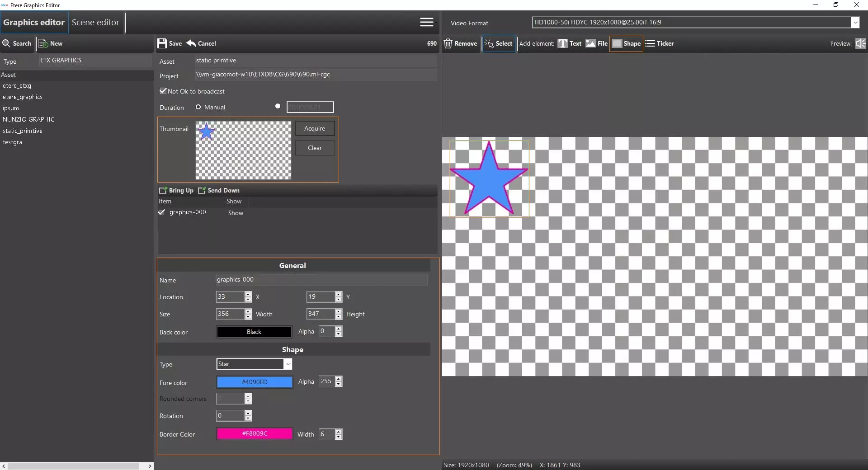Open the Video Format dropdown
The height and width of the screenshot is (470, 868).
[855, 22]
